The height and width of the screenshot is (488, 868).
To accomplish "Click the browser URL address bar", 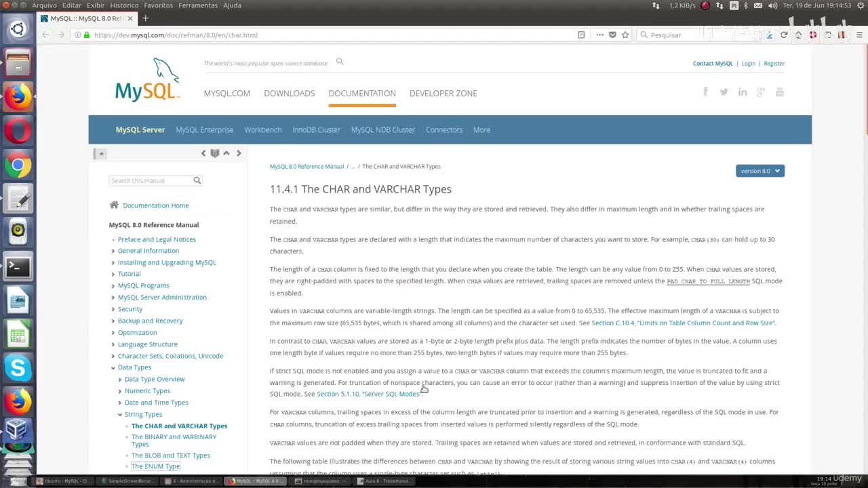I will pos(325,35).
